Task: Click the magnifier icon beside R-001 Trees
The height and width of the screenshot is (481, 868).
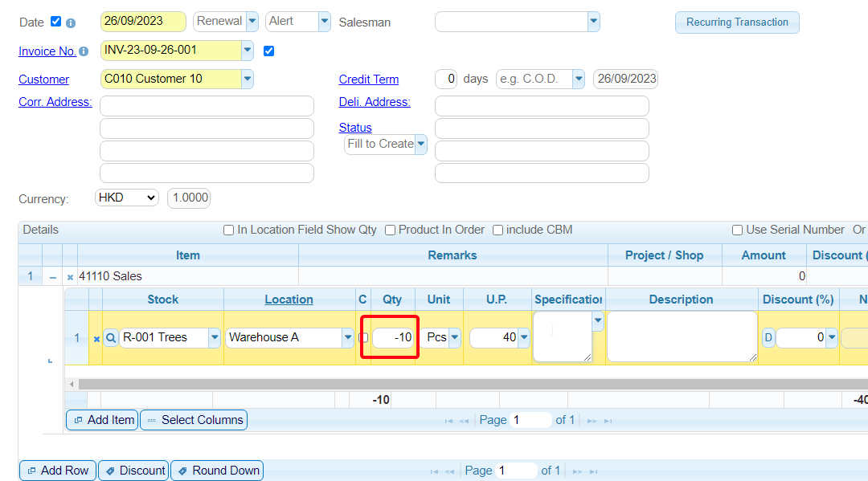Action: [111, 338]
